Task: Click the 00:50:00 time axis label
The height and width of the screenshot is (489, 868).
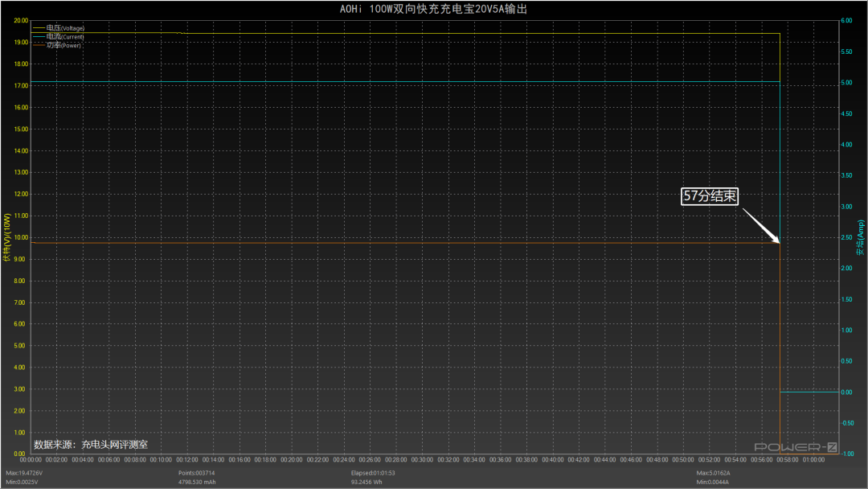Action: coord(683,460)
